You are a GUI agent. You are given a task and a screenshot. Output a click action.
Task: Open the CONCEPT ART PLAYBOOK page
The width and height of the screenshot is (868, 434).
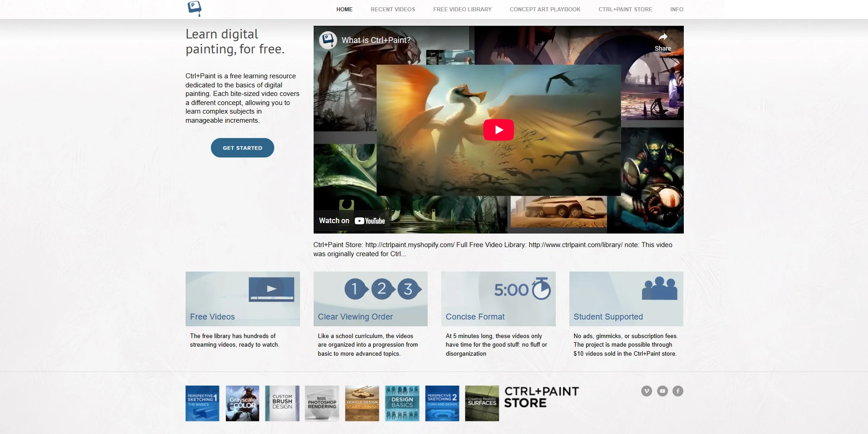tap(545, 9)
